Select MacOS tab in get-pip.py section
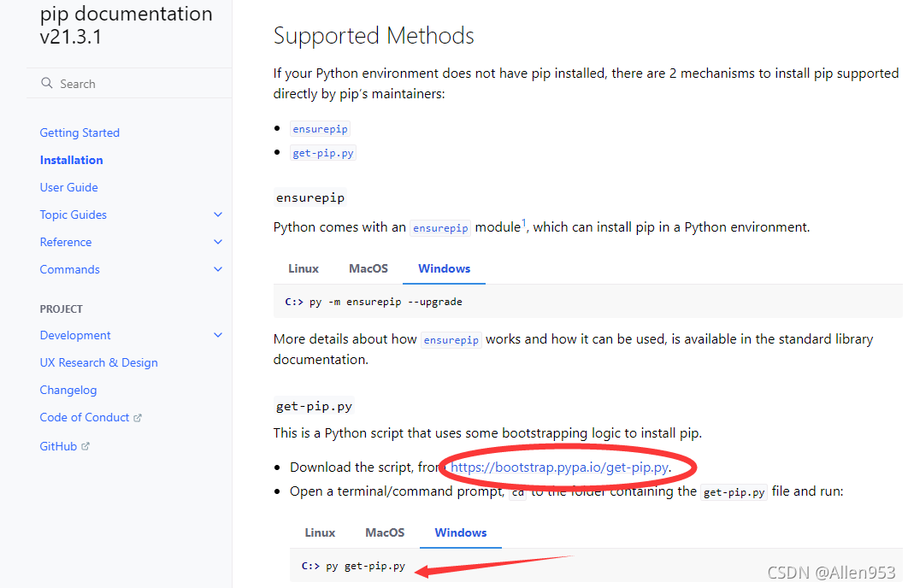 point(385,532)
